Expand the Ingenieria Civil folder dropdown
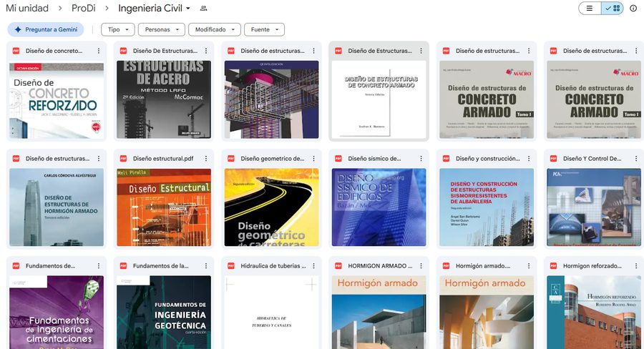 [x=188, y=8]
